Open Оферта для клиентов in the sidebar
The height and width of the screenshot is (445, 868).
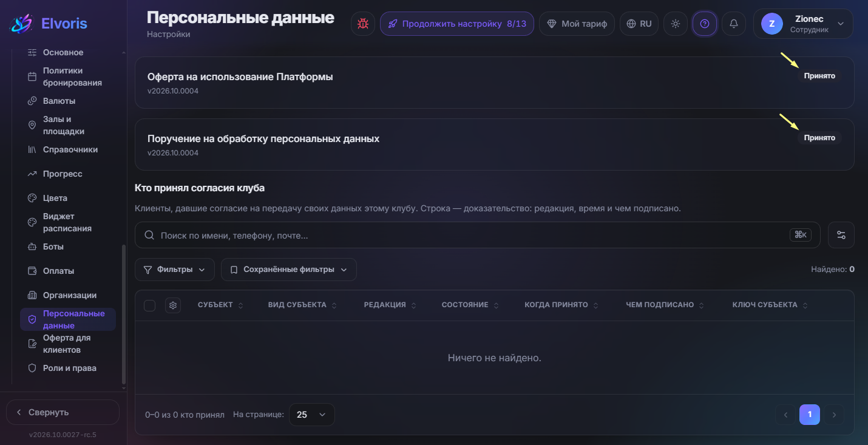pos(68,344)
